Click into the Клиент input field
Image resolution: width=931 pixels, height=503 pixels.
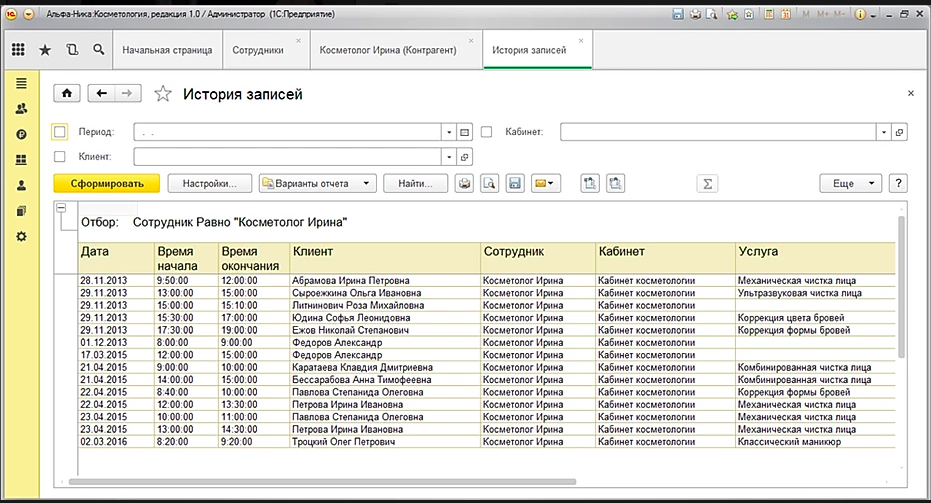[287, 157]
